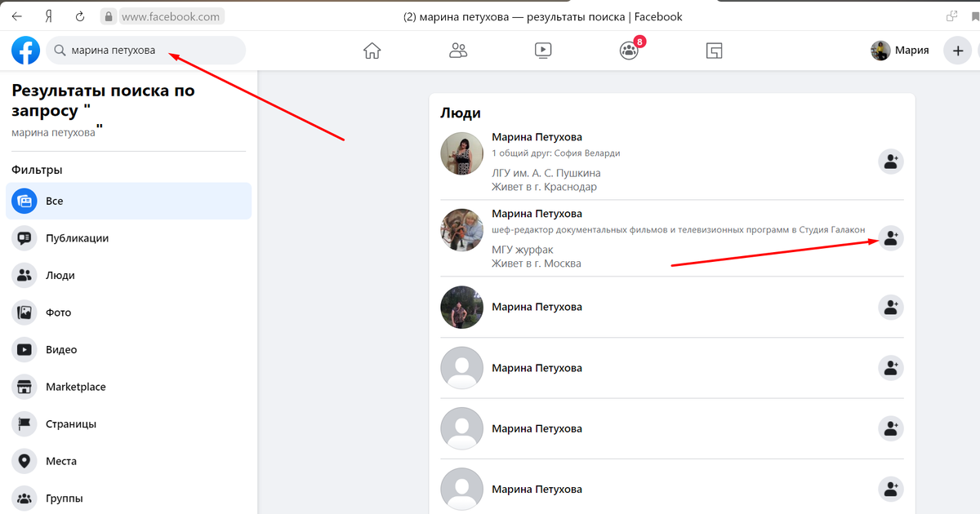Click the search box containing марина петухова
This screenshot has width=980, height=514.
(x=145, y=51)
